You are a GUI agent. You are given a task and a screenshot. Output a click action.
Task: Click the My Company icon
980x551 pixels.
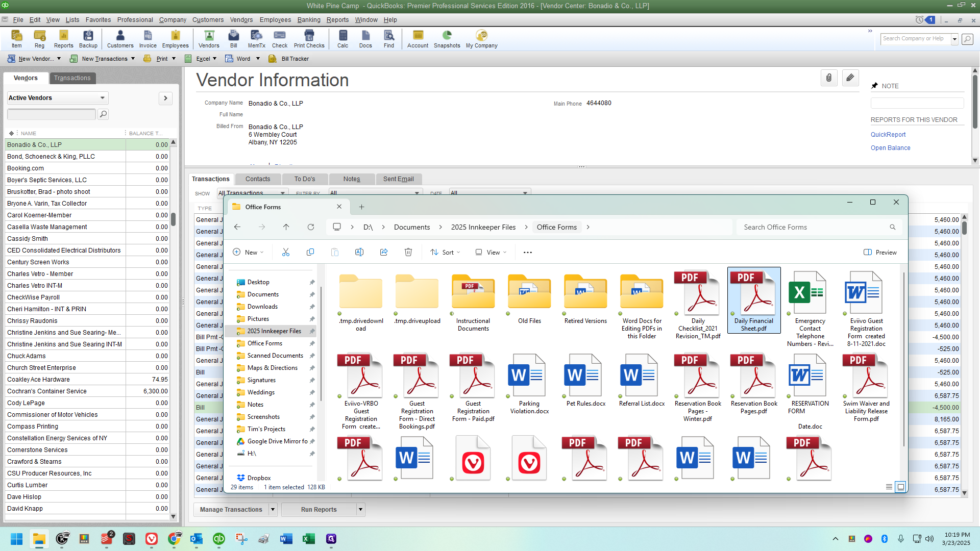(481, 39)
